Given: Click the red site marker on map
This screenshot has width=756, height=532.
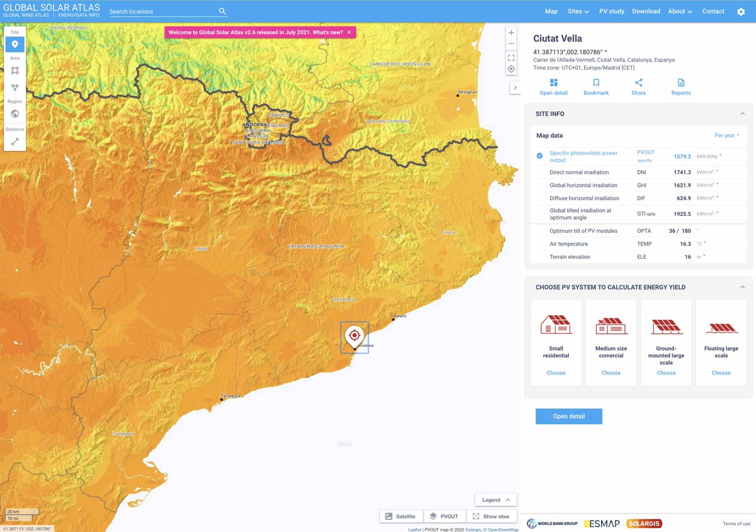Looking at the screenshot, I should pos(355,336).
